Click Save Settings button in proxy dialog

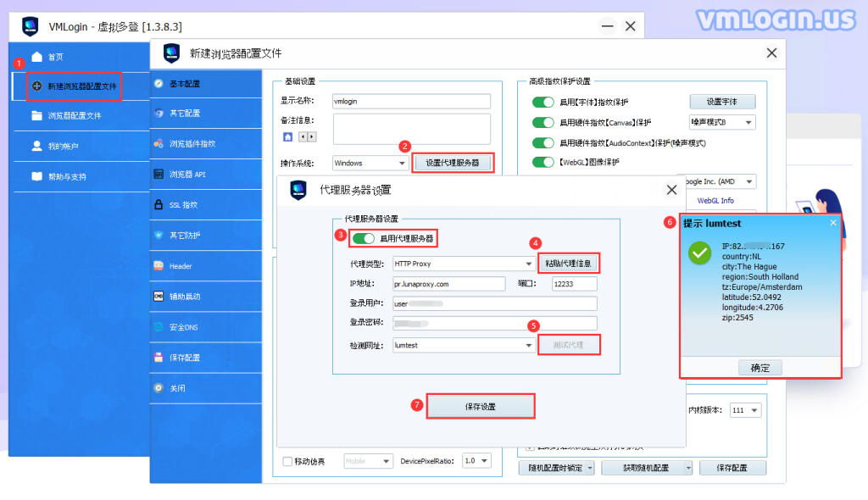[480, 407]
